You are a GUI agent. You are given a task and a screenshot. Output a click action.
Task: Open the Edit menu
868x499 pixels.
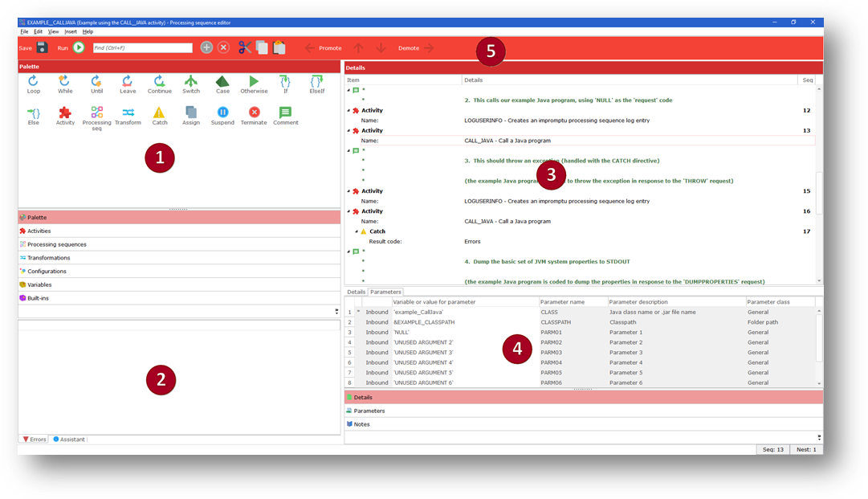(38, 31)
